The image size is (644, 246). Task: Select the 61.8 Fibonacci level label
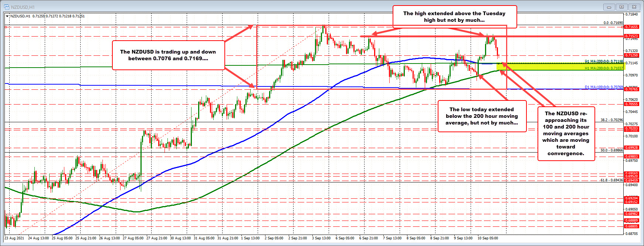tap(611, 180)
